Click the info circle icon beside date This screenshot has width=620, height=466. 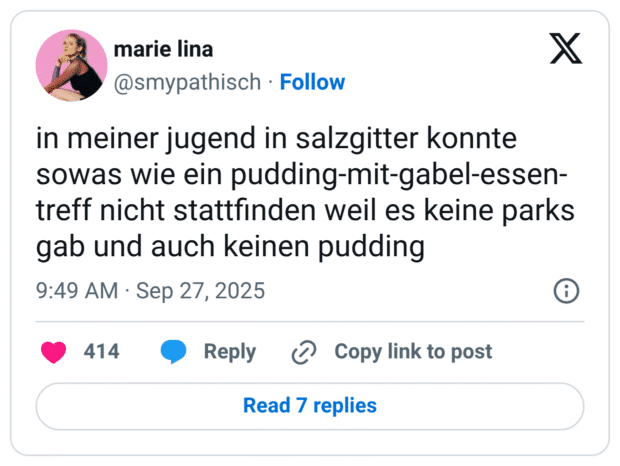point(565,291)
